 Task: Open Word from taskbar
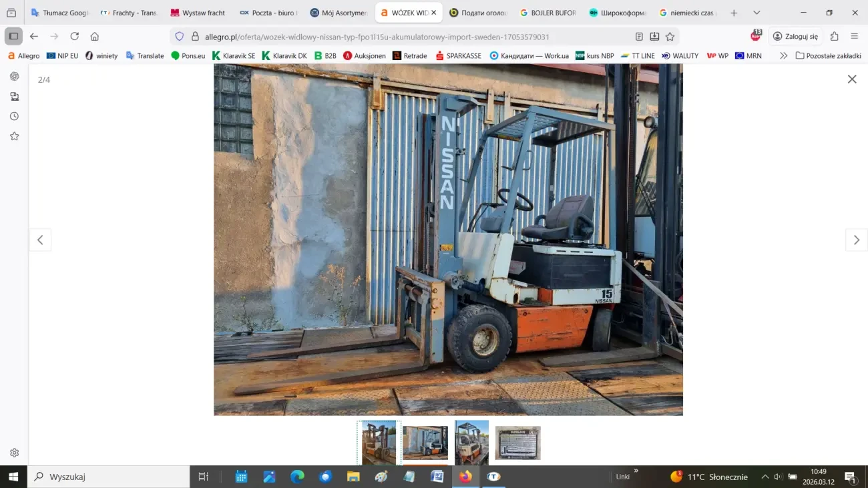(437, 477)
